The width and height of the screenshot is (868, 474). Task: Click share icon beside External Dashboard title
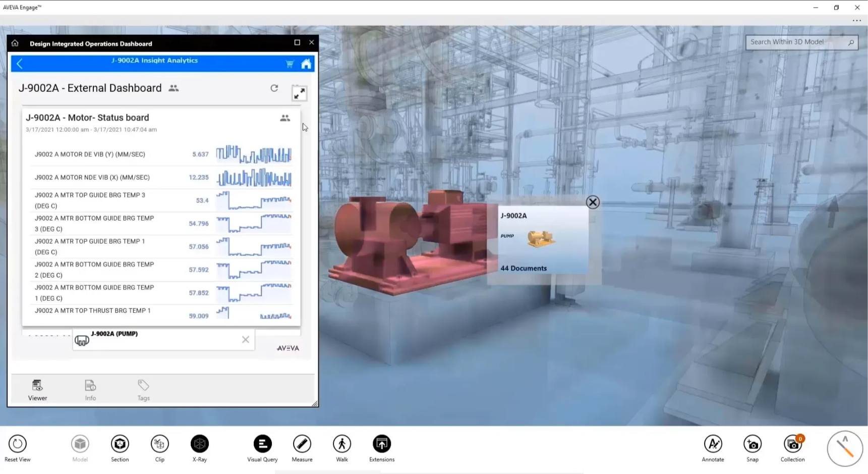[x=173, y=88]
